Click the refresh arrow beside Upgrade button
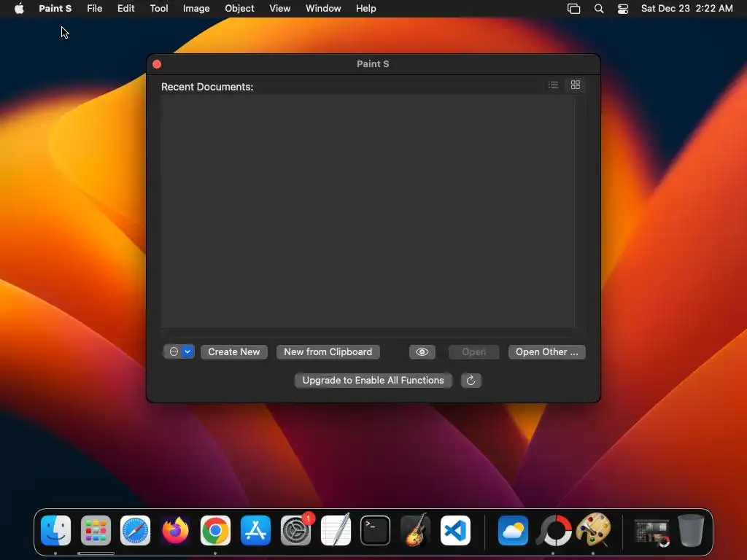 471,381
